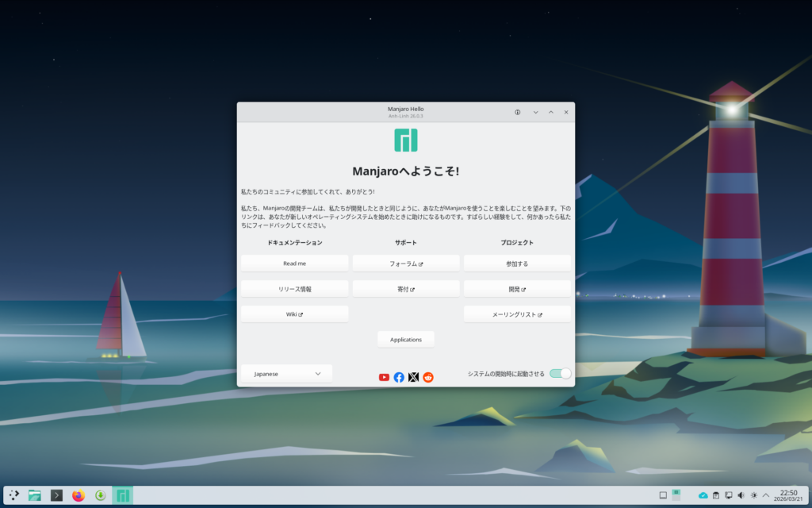The height and width of the screenshot is (508, 812).
Task: Open the Japanese language dropdown
Action: tap(286, 373)
